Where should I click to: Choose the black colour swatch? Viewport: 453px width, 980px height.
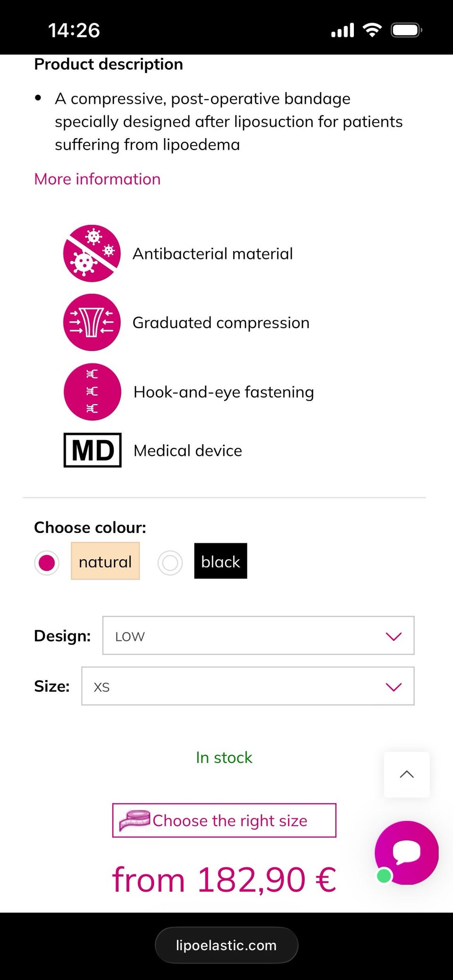220,561
